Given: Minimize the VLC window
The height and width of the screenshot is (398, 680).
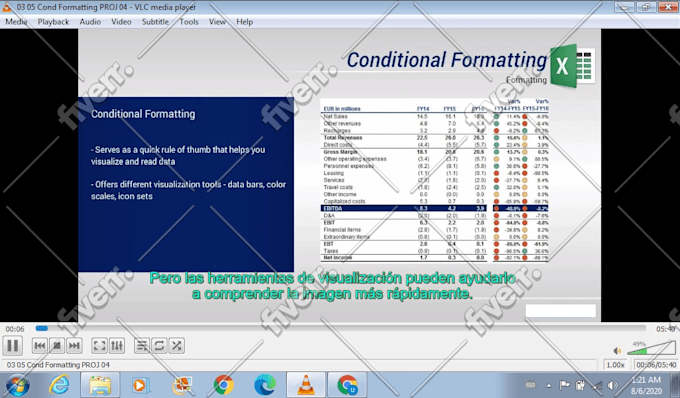Looking at the screenshot, I should click(624, 7).
